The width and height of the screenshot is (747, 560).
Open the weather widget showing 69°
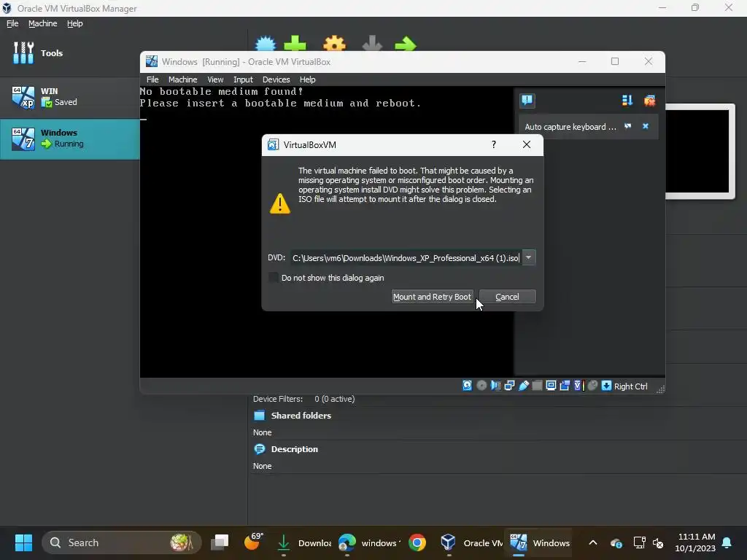pyautogui.click(x=253, y=542)
